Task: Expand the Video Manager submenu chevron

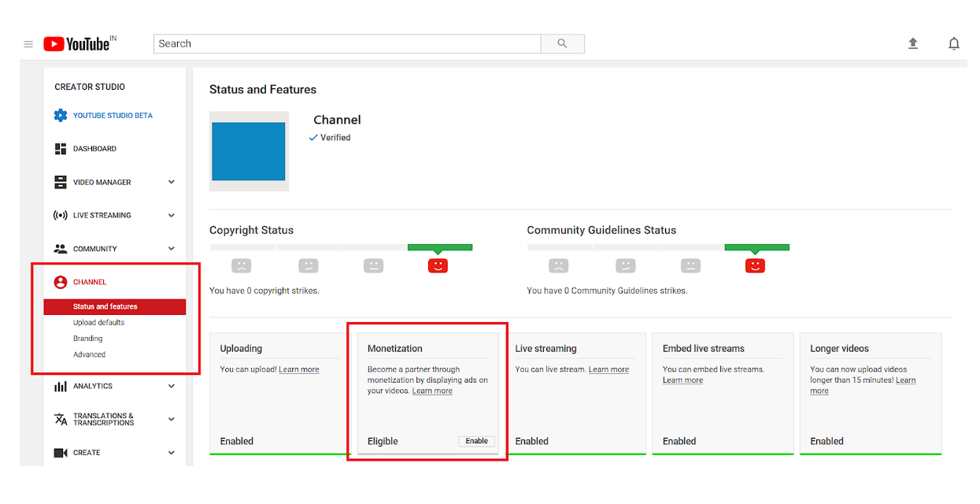Action: (x=171, y=182)
